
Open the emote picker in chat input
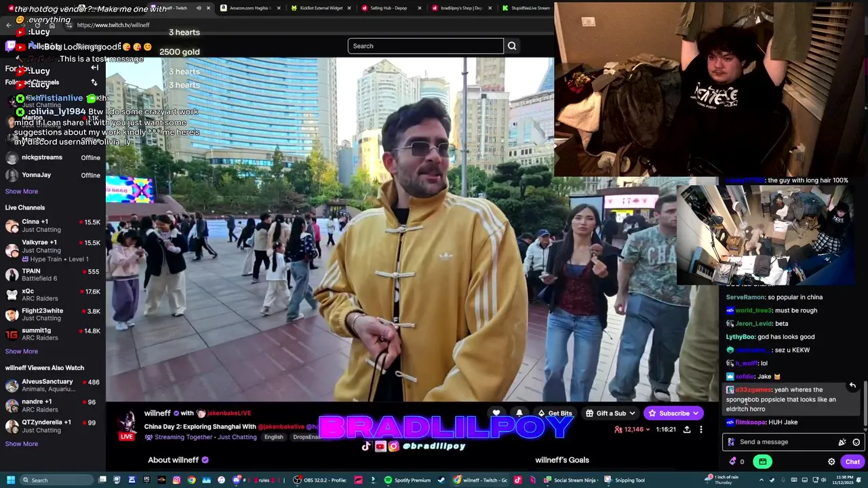pos(856,442)
